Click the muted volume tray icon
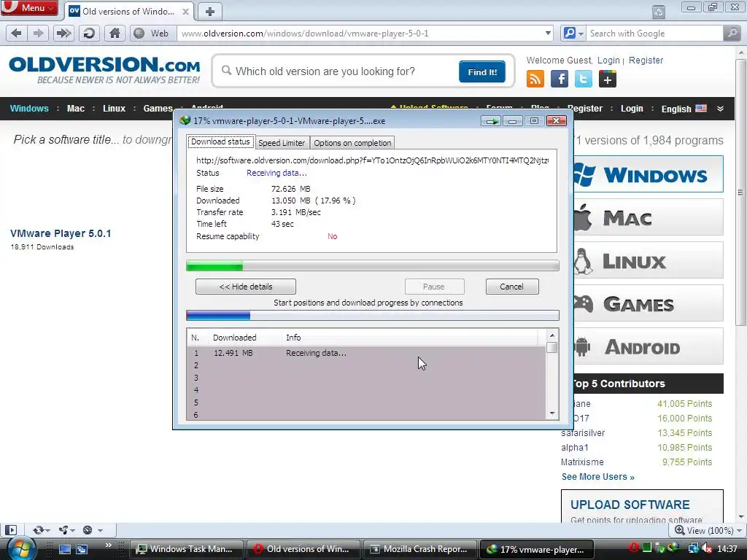The image size is (747, 560). coord(707,548)
